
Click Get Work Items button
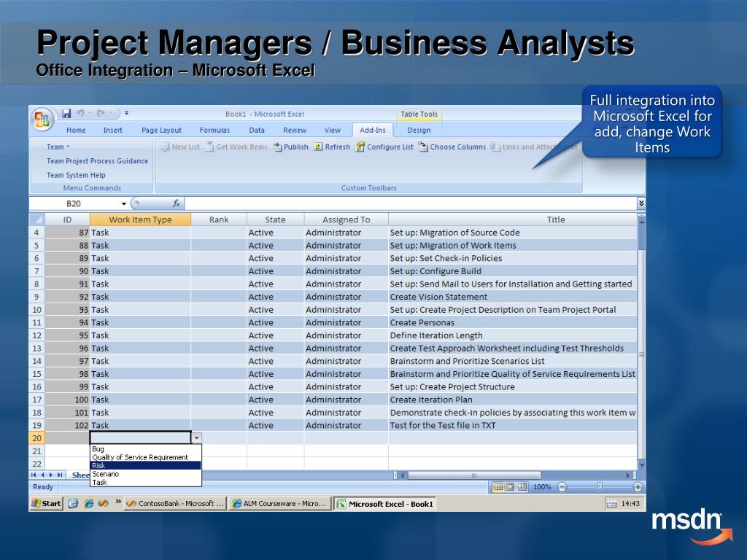coord(237,147)
